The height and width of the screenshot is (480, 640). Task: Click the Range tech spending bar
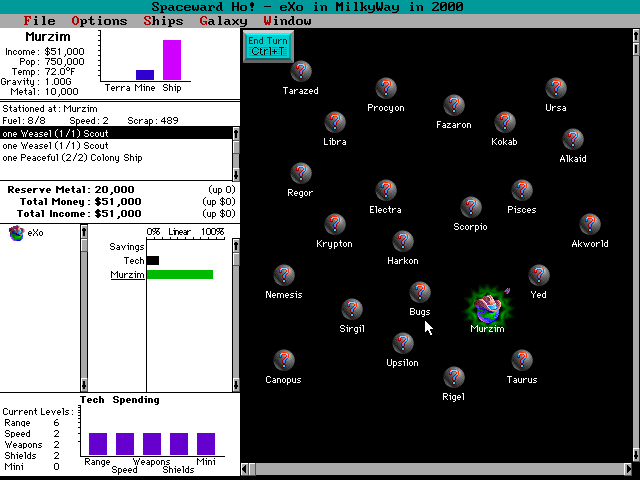98,444
